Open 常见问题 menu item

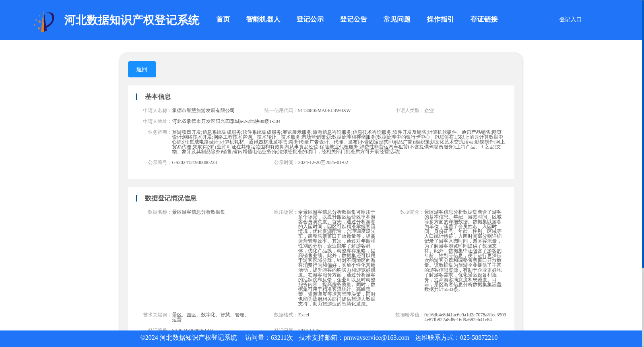tap(397, 19)
